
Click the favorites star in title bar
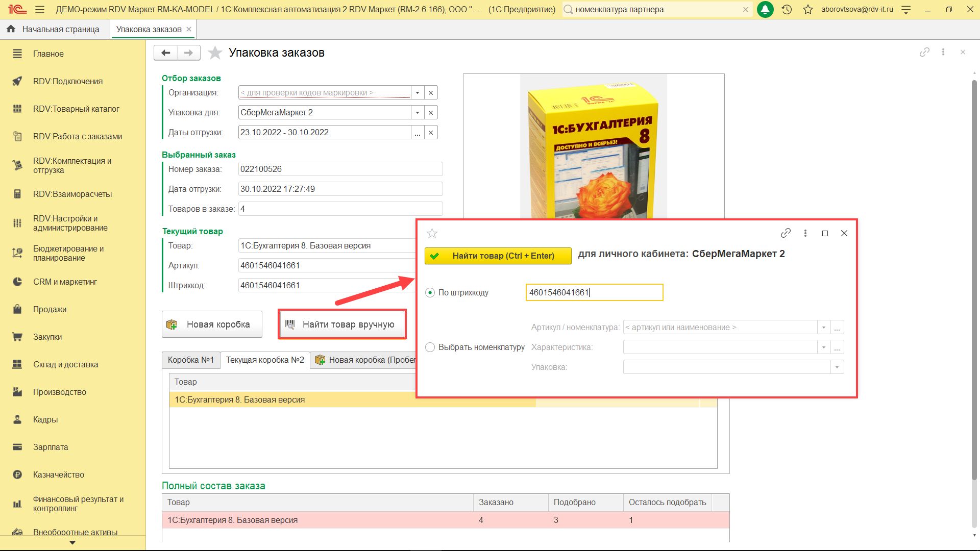tap(807, 9)
